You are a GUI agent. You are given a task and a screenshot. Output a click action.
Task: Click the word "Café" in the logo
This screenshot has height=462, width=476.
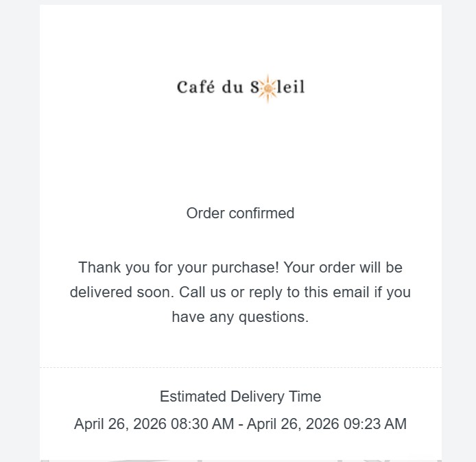tap(193, 87)
